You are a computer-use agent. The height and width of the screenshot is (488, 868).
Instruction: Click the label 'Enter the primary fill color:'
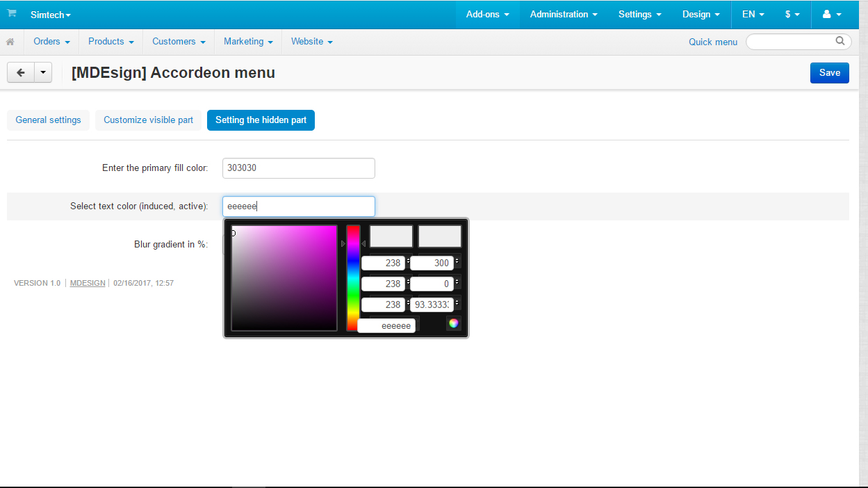pos(155,168)
